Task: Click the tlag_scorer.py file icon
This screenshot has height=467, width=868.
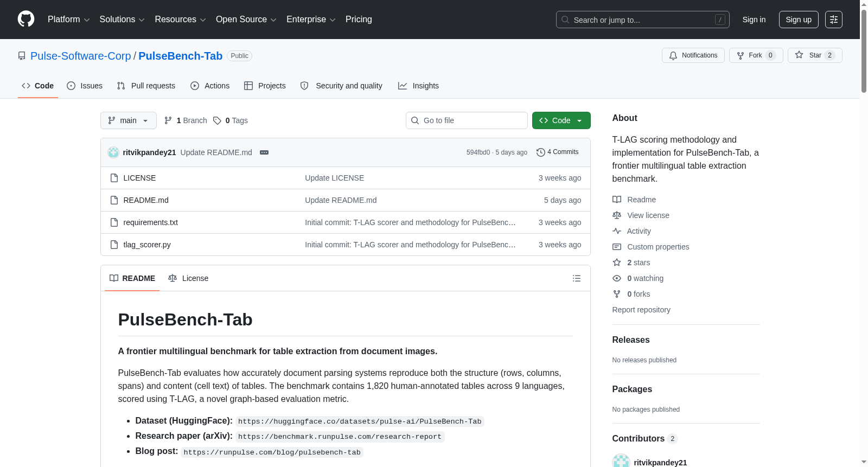Action: (114, 245)
